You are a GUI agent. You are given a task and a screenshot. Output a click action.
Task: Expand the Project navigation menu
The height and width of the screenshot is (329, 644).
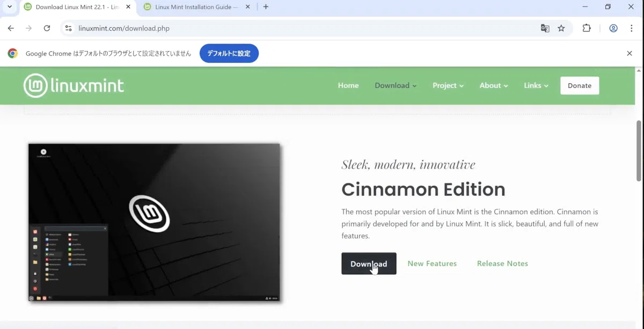[x=448, y=85]
